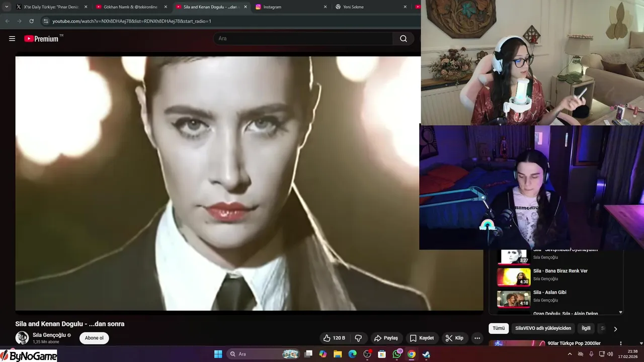
Task: Switch to Gökhan Namlı & @tekironline tab
Action: point(131,7)
